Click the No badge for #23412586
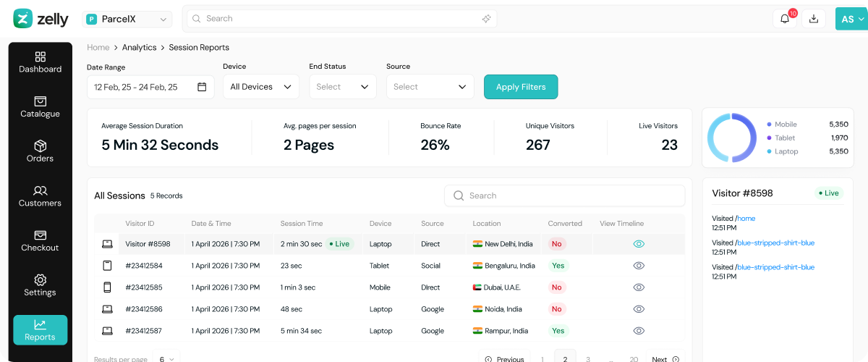 pos(556,309)
